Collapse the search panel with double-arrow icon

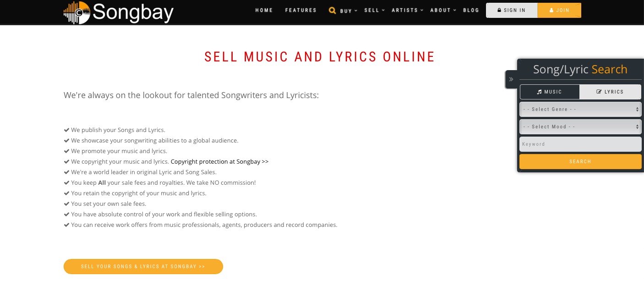point(511,79)
